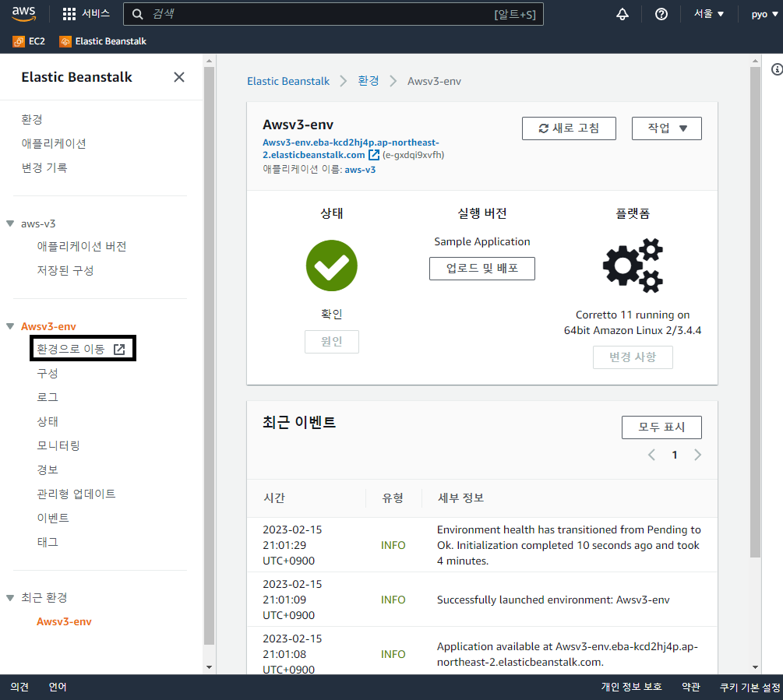783x700 pixels.
Task: Click 언어 language in footer
Action: point(58,687)
